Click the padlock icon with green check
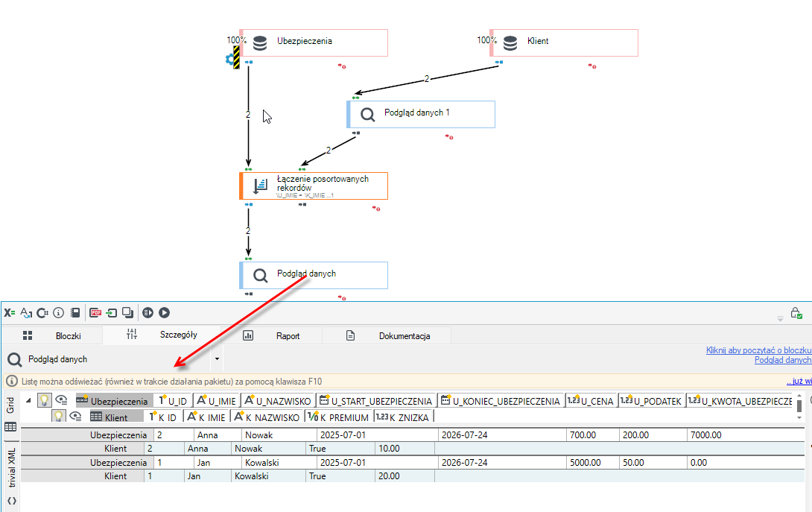812x512 pixels. tap(796, 313)
